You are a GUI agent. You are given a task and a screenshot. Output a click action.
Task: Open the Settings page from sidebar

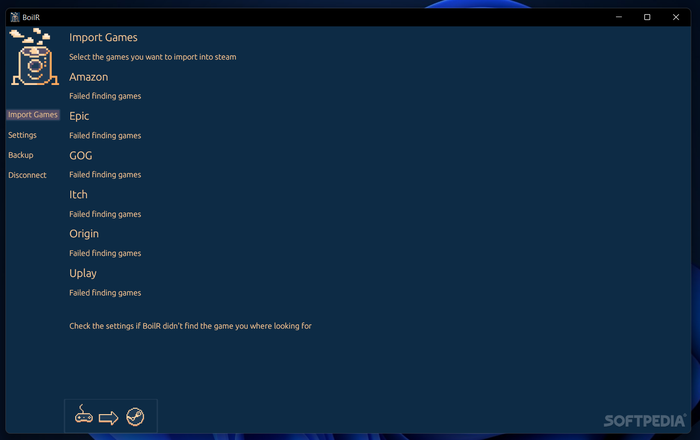click(22, 135)
